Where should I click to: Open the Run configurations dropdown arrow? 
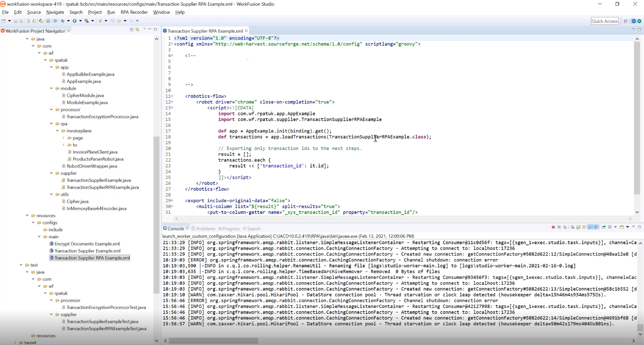[80, 21]
